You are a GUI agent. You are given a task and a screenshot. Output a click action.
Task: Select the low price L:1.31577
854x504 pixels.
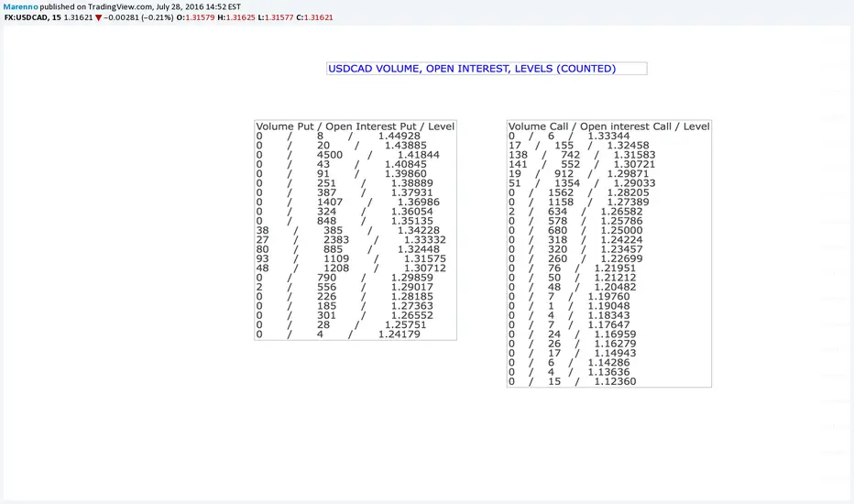[276, 17]
